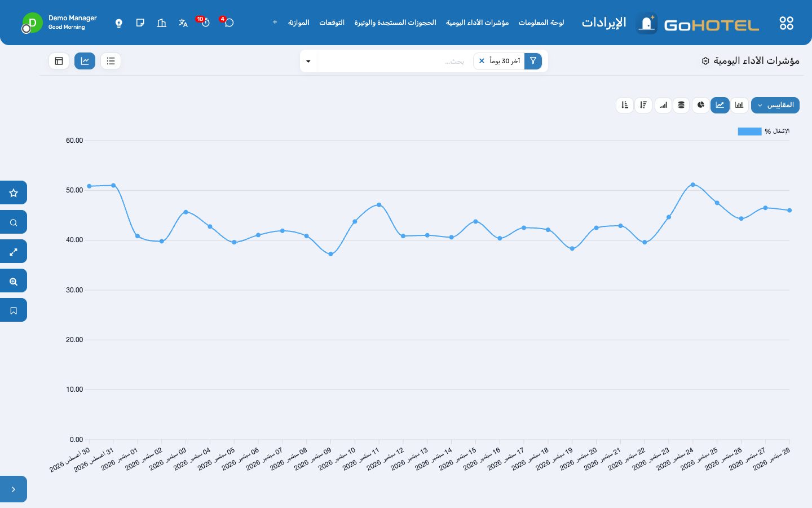The image size is (812, 508).
Task: Focus the search input field
Action: point(395,61)
